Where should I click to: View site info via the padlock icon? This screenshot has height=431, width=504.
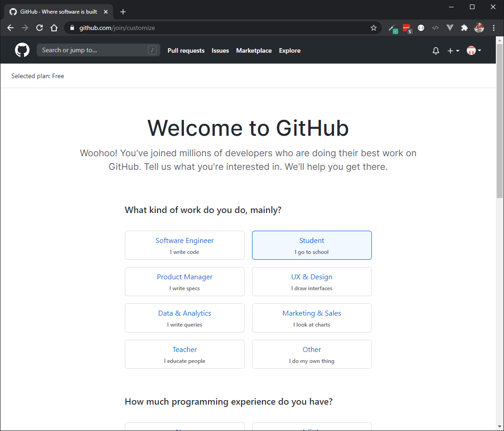coord(72,28)
